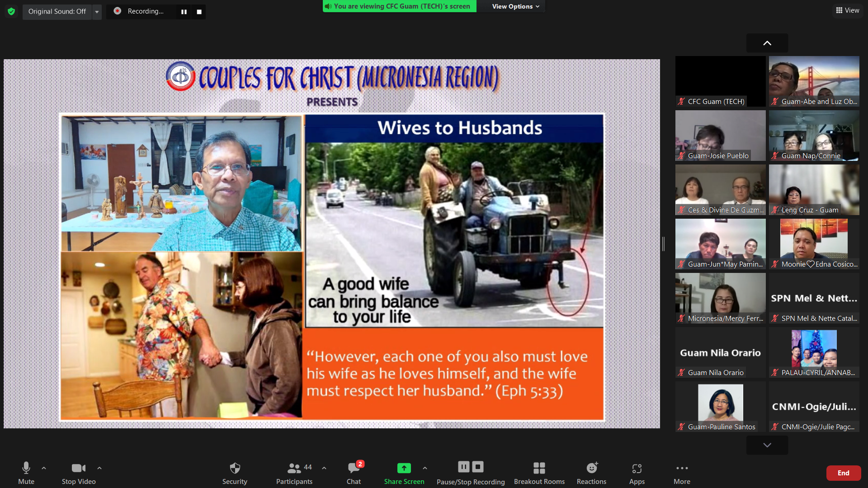The image size is (868, 488).
Task: Mute the microphone
Action: (x=26, y=473)
